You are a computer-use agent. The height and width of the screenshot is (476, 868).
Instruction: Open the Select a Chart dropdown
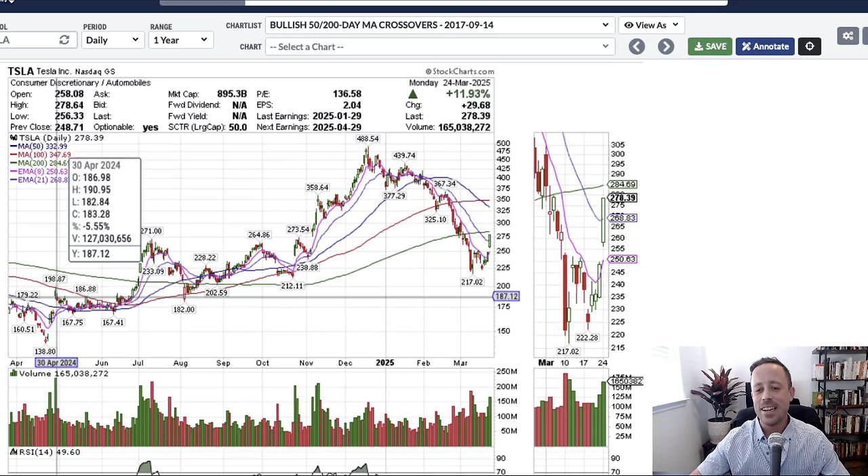tap(439, 47)
